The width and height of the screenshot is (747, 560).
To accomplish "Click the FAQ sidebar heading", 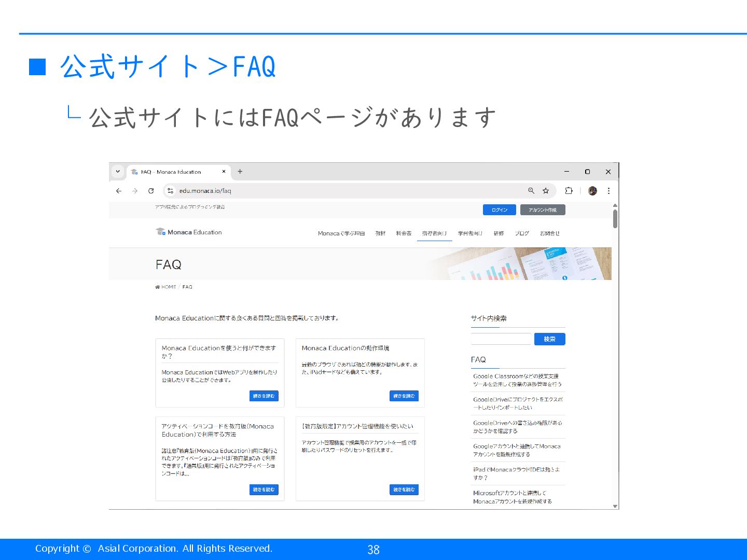I will 478,359.
